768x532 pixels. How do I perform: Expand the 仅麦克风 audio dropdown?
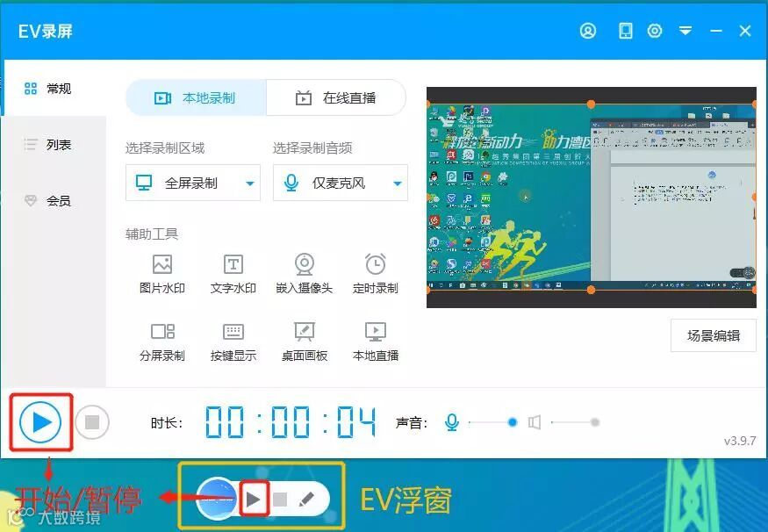click(x=341, y=183)
